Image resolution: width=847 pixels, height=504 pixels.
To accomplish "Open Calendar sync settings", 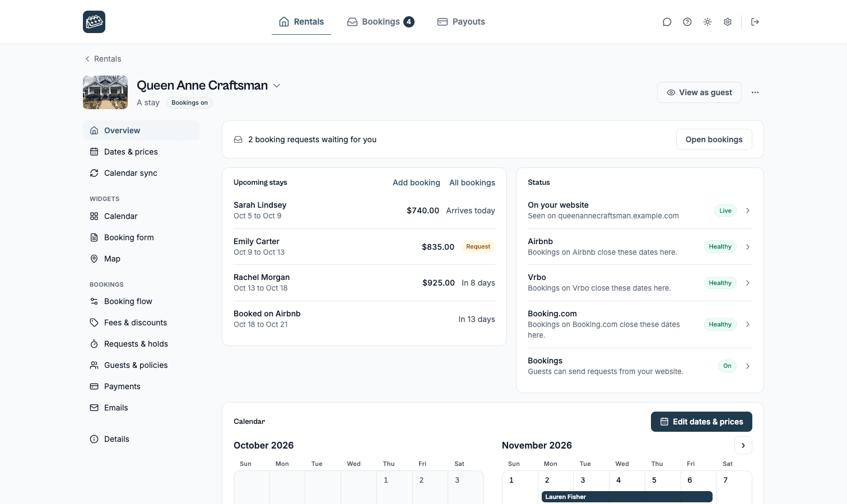I will pyautogui.click(x=141, y=173).
